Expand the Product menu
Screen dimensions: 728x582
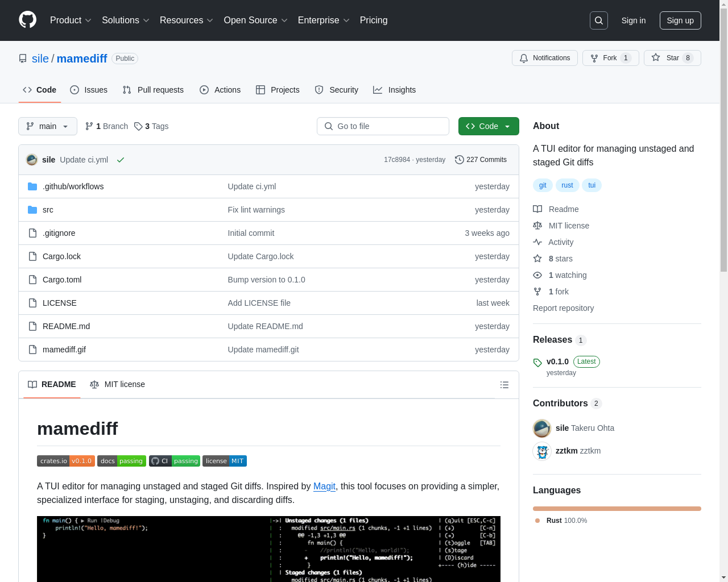(x=71, y=20)
